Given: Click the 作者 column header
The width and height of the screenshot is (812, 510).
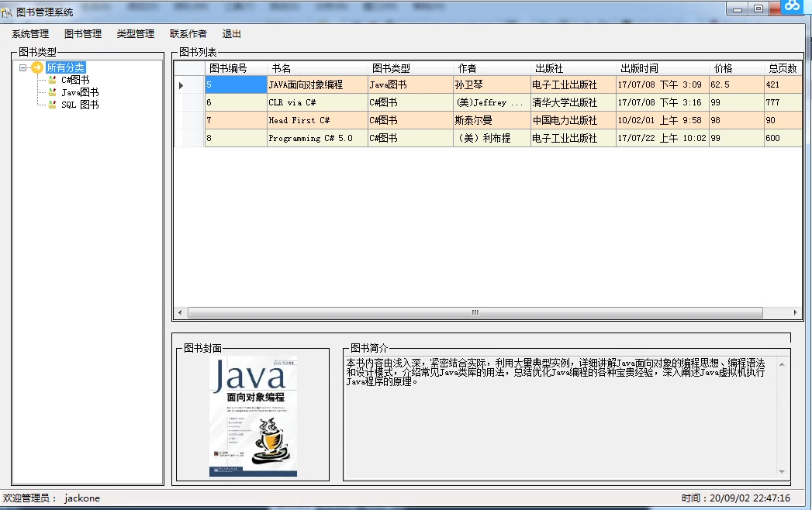Looking at the screenshot, I should coord(492,68).
